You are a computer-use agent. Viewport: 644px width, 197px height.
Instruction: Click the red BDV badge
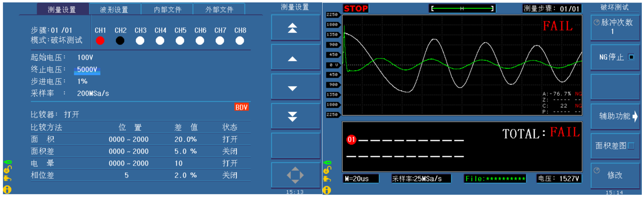point(241,107)
